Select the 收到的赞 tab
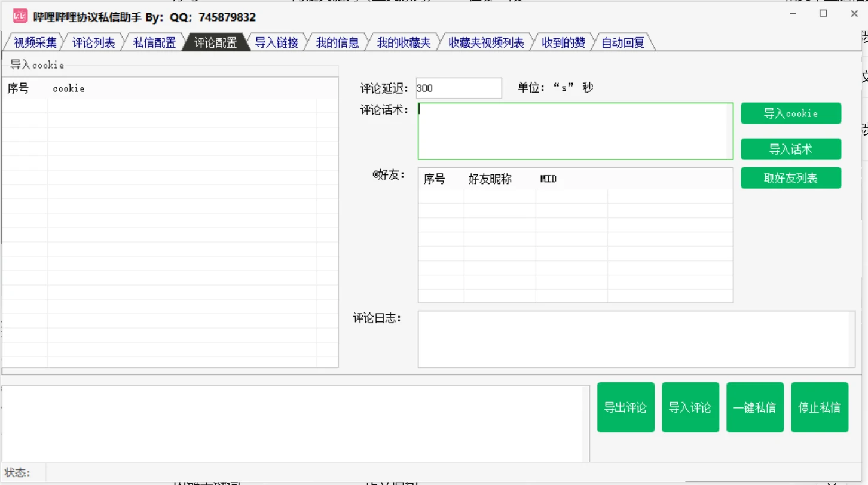The image size is (868, 485). [x=563, y=42]
